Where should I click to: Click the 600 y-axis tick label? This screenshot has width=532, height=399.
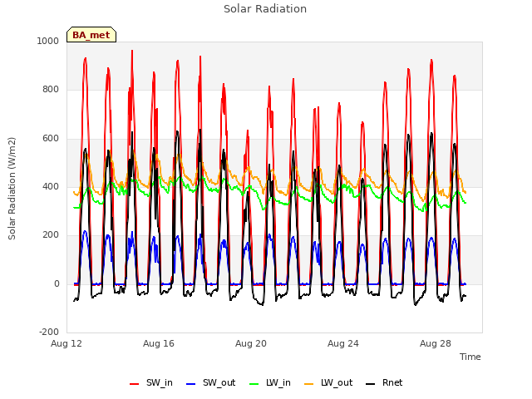(51, 139)
